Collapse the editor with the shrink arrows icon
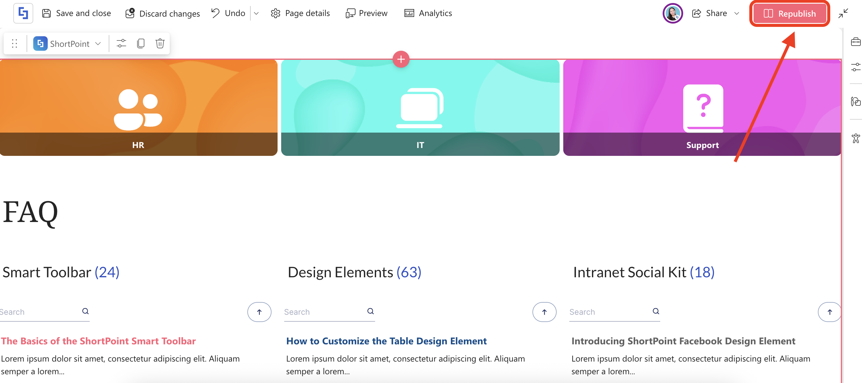This screenshot has width=868, height=383. (843, 14)
